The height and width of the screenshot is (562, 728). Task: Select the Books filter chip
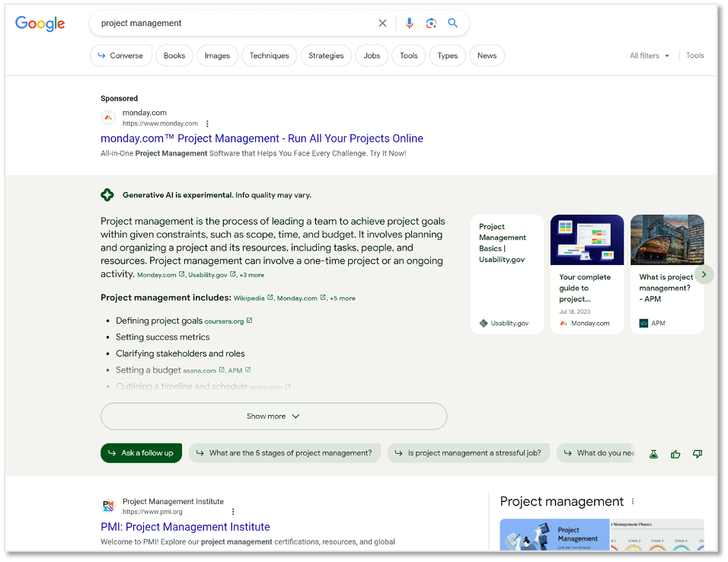[174, 56]
